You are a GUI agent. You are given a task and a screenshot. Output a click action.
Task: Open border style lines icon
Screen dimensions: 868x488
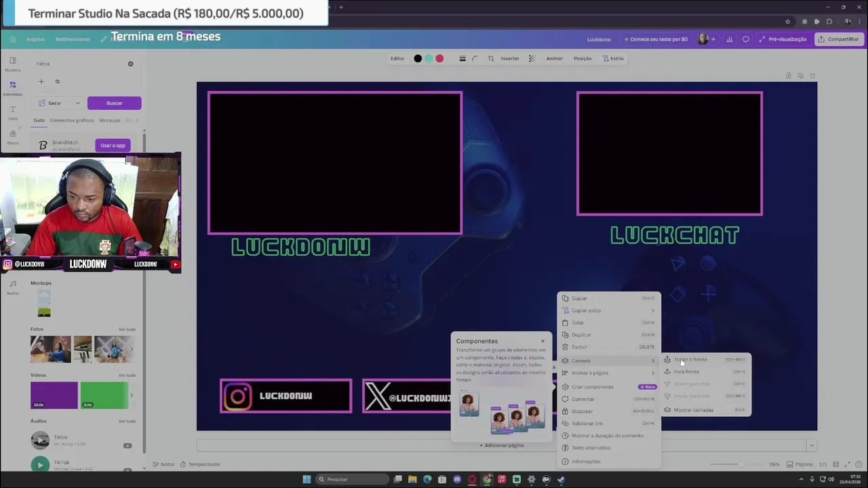tap(462, 58)
